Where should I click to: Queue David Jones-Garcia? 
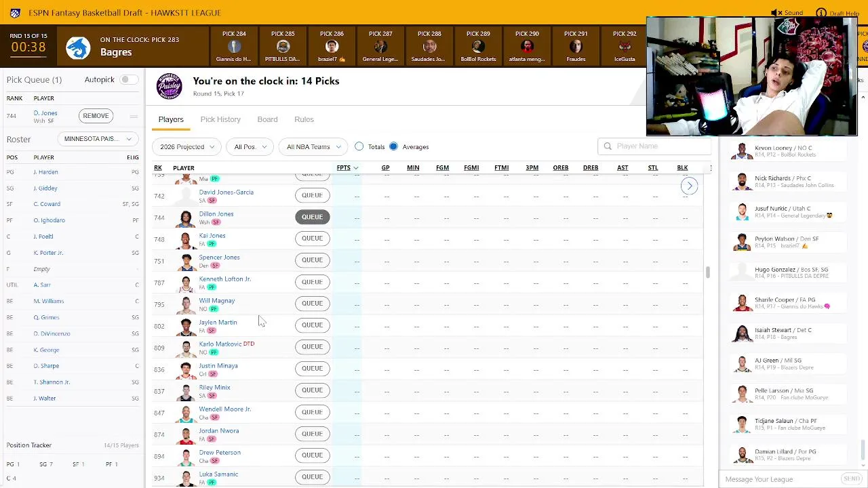tap(312, 195)
